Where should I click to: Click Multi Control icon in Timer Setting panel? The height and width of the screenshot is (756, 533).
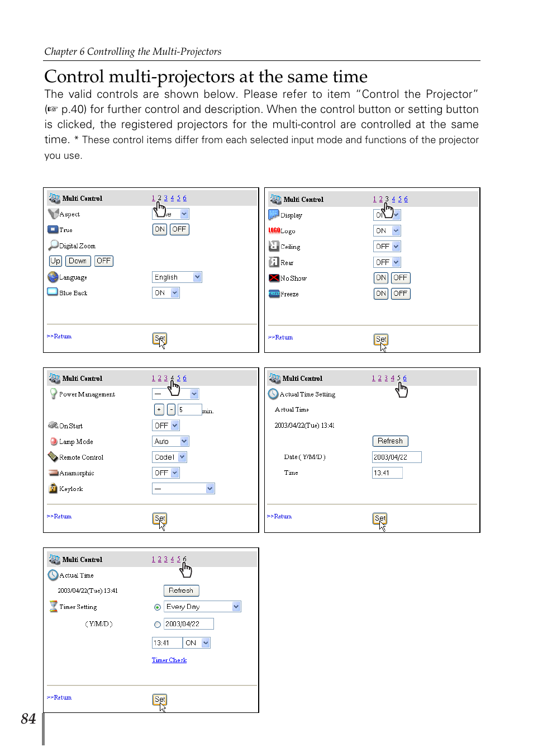tap(54, 559)
